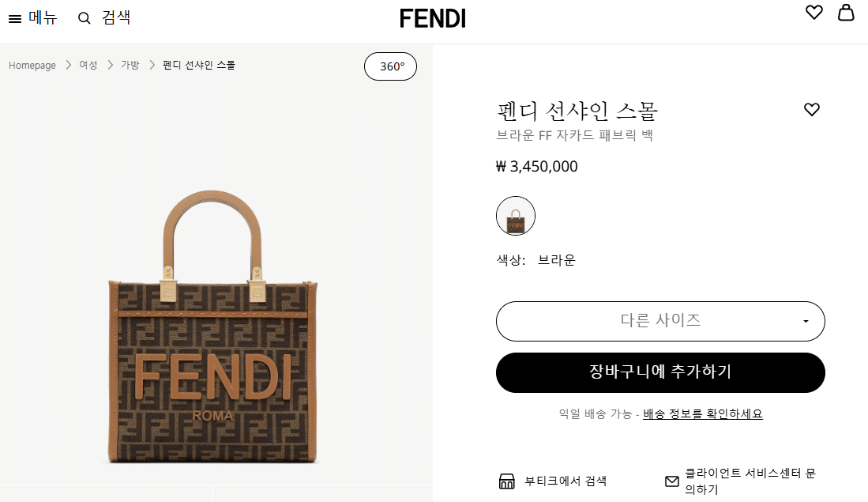868x502 pixels.
Task: Open the 메뉴 menu label
Action: (x=43, y=17)
